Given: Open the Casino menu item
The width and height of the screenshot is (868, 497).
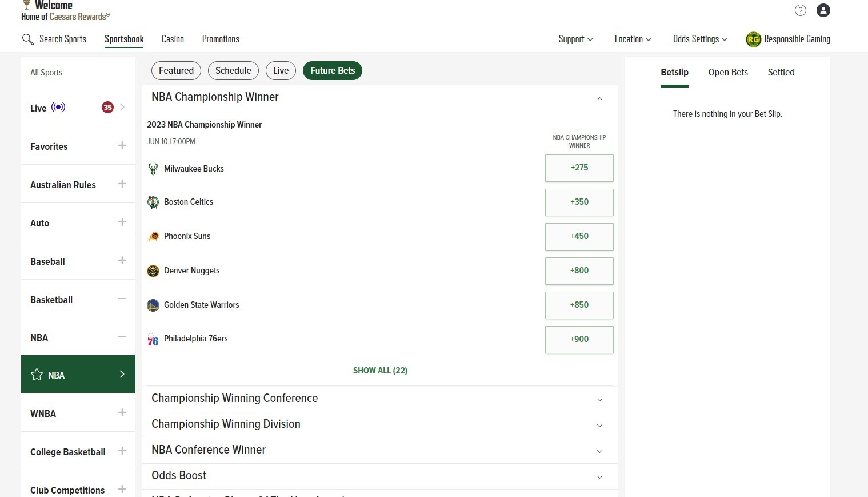Looking at the screenshot, I should point(173,39).
